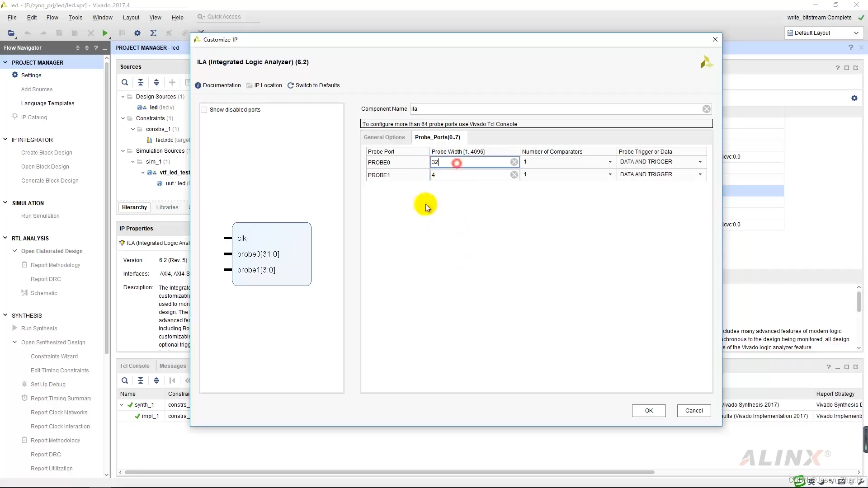Click the green Run toolbar icon
This screenshot has width=868, height=488.
tap(105, 33)
